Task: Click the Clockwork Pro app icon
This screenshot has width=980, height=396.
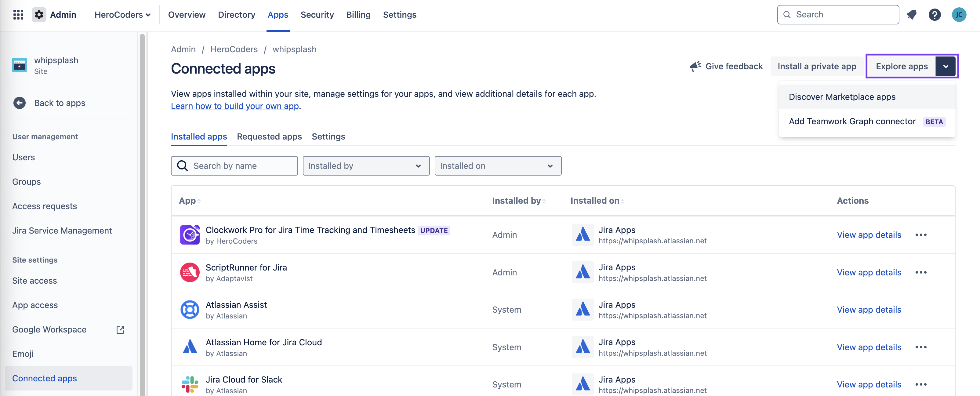Action: tap(190, 235)
